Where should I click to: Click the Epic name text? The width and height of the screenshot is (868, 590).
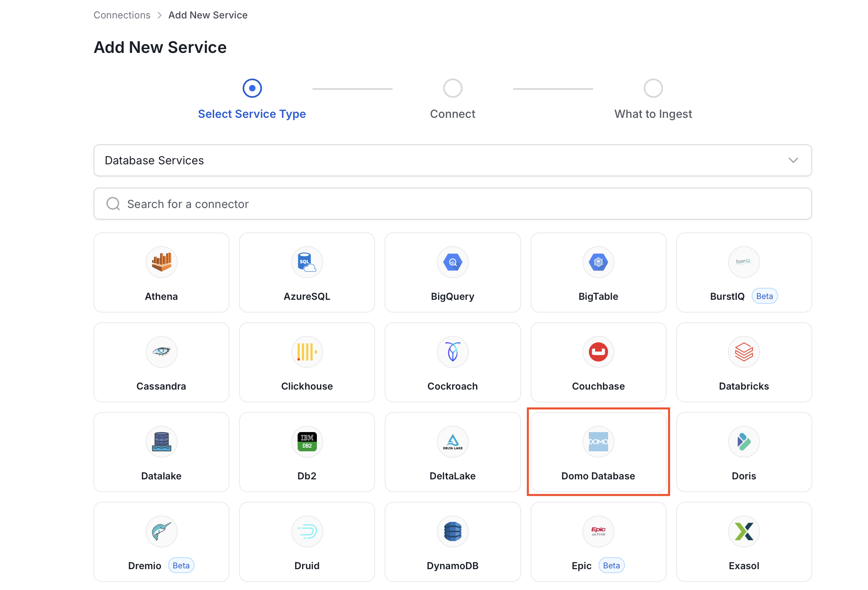(581, 566)
